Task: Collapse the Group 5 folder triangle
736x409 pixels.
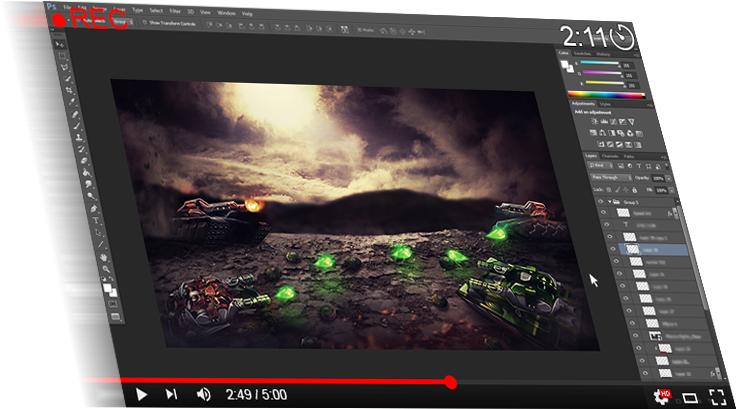Action: (x=610, y=202)
